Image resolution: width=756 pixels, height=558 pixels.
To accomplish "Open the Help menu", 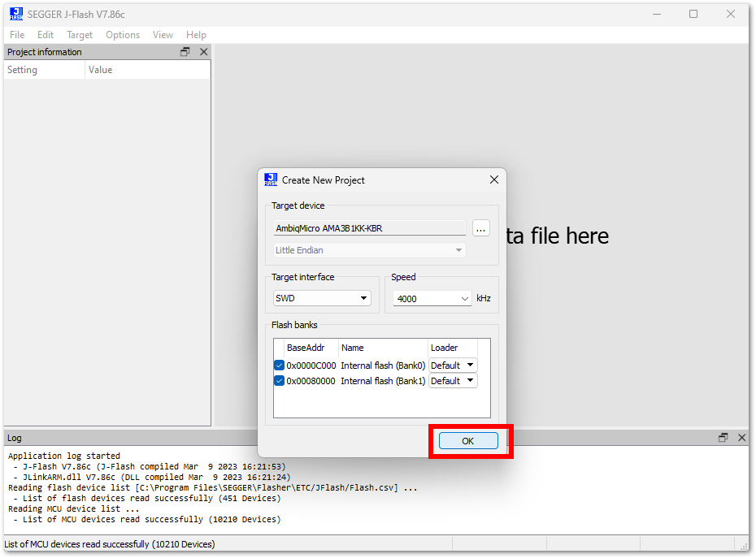I will tap(196, 35).
